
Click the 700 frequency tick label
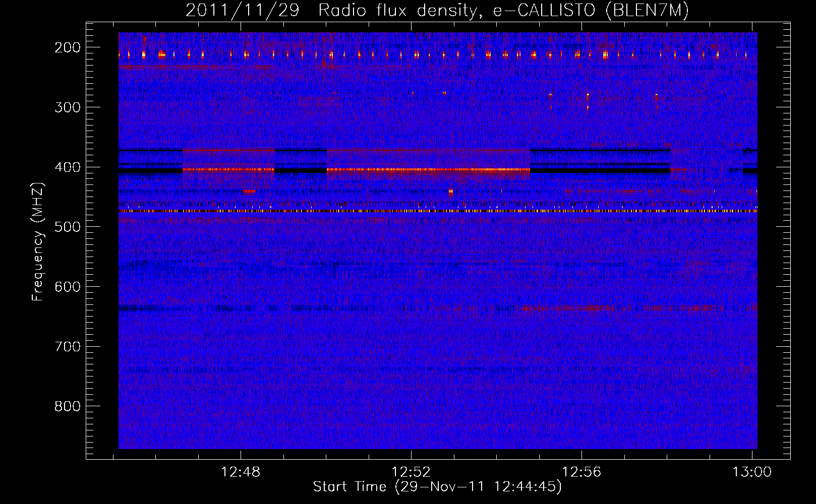point(68,347)
